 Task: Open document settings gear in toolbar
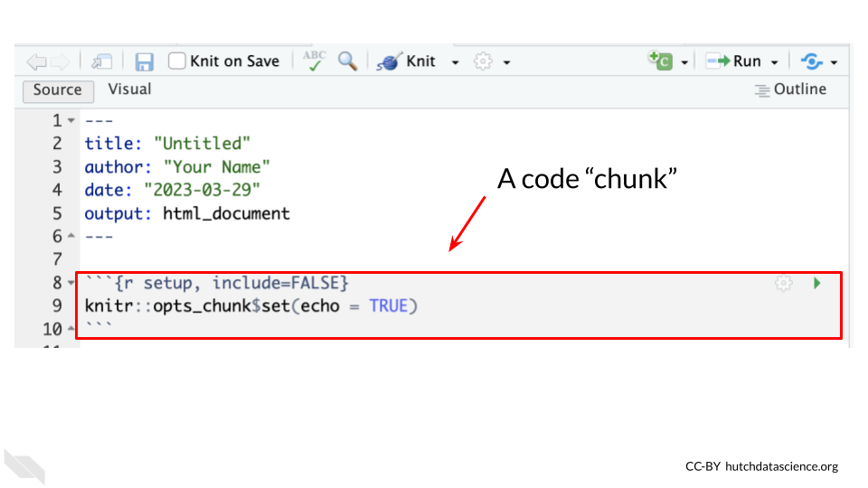(x=483, y=61)
